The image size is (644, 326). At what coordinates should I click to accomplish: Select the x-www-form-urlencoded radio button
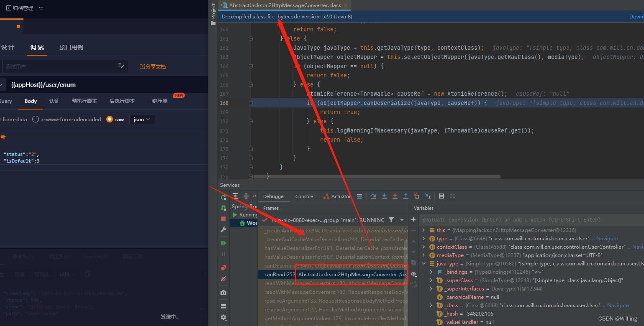tap(36, 119)
